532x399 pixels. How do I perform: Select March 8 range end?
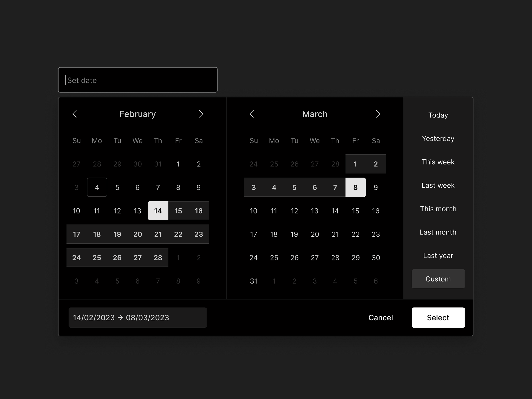pyautogui.click(x=356, y=187)
